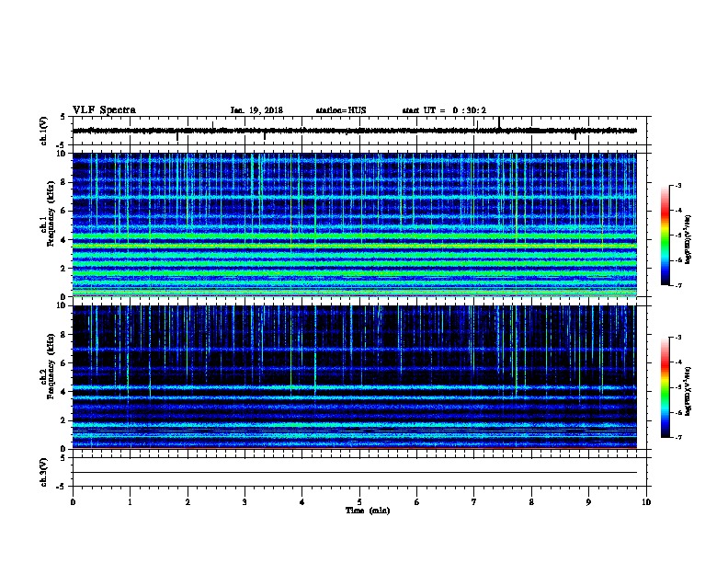The image size is (728, 563).
Task: Click time axis tick label "7"
Action: point(474,501)
